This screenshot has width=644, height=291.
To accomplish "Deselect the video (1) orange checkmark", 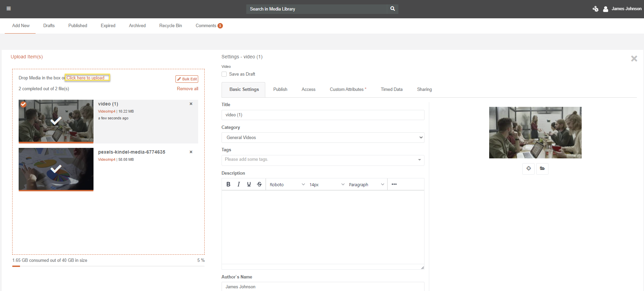I will pos(23,104).
